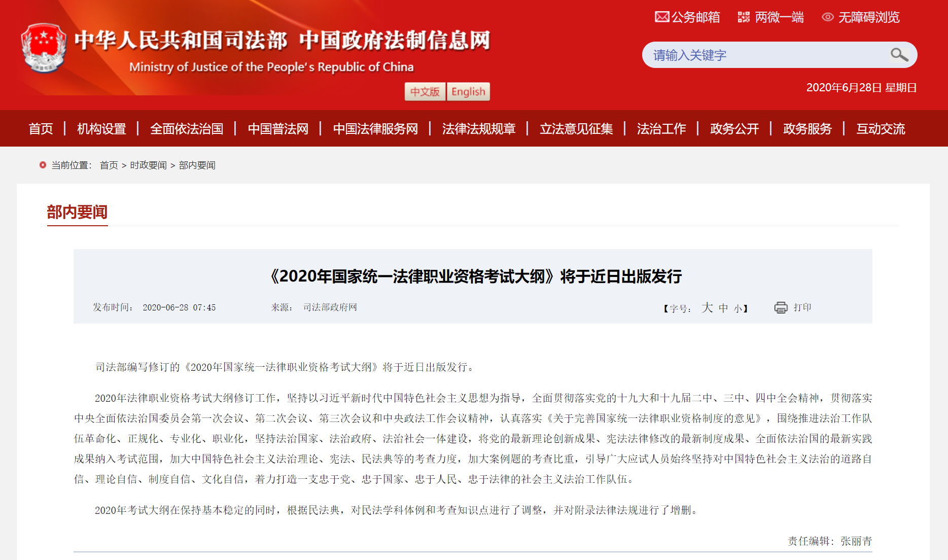Click the 时政要闻 breadcrumb link
The width and height of the screenshot is (948, 560).
148,165
